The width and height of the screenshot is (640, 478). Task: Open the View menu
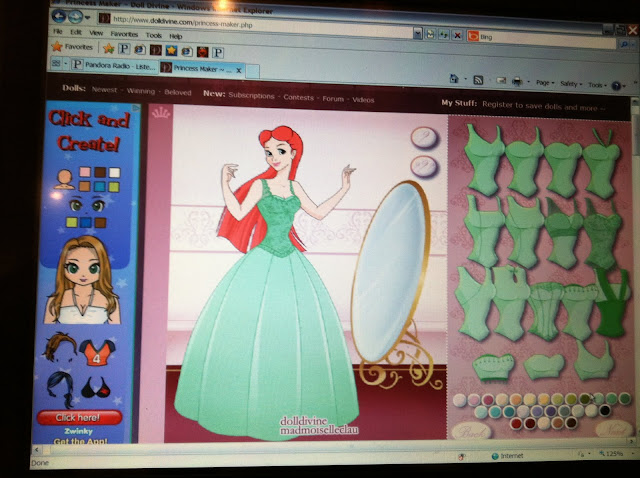point(96,33)
